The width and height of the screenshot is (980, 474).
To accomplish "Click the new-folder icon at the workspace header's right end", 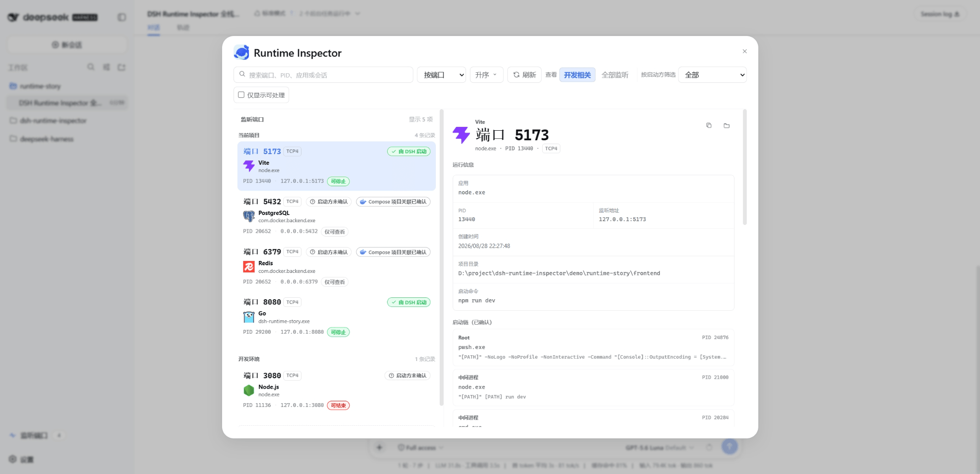I will point(122,67).
